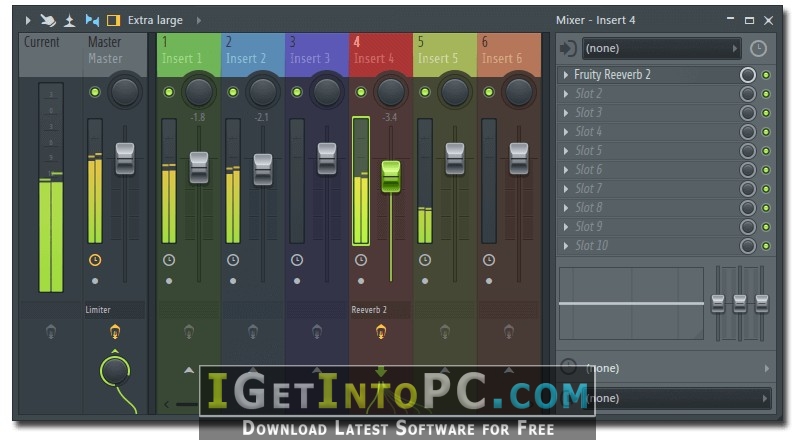Screen dimensions: 795x440
Task: Click the Insert 4 pan knob
Action: coord(390,92)
